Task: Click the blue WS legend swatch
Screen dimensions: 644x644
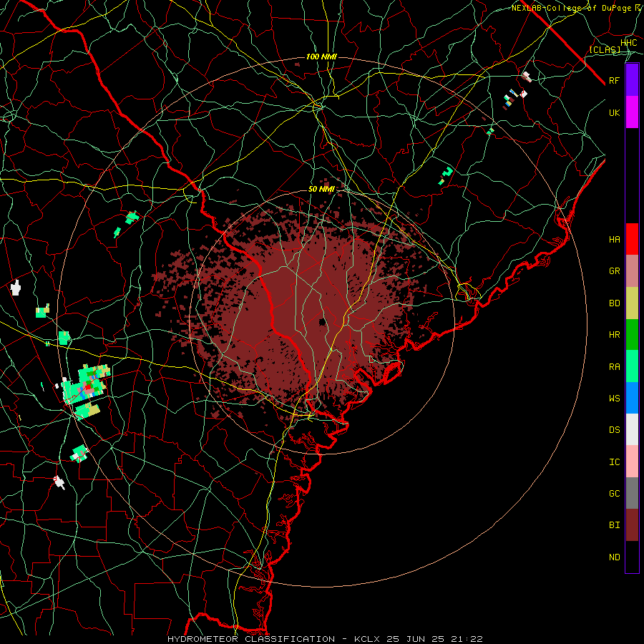Action: point(632,398)
